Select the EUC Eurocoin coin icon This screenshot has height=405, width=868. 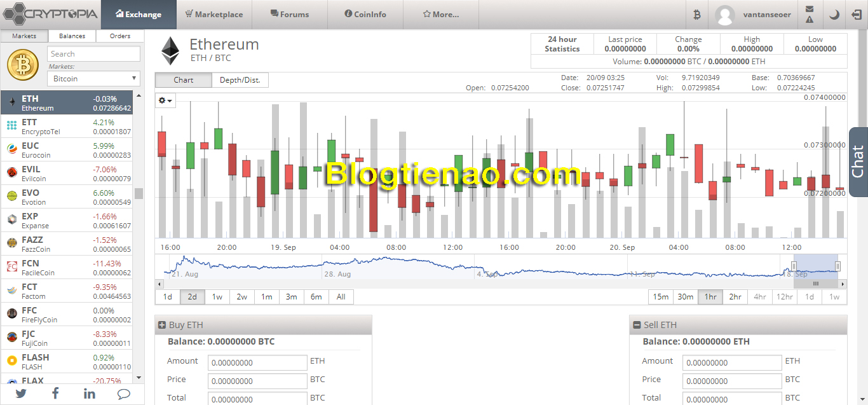11,149
